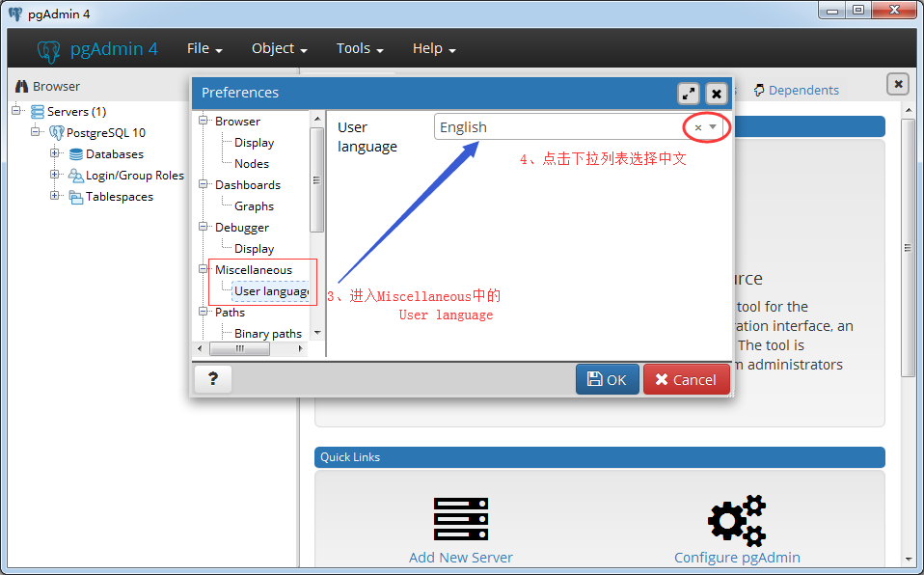Open the User language dropdown arrow
Image resolution: width=924 pixels, height=575 pixels.
coord(713,126)
